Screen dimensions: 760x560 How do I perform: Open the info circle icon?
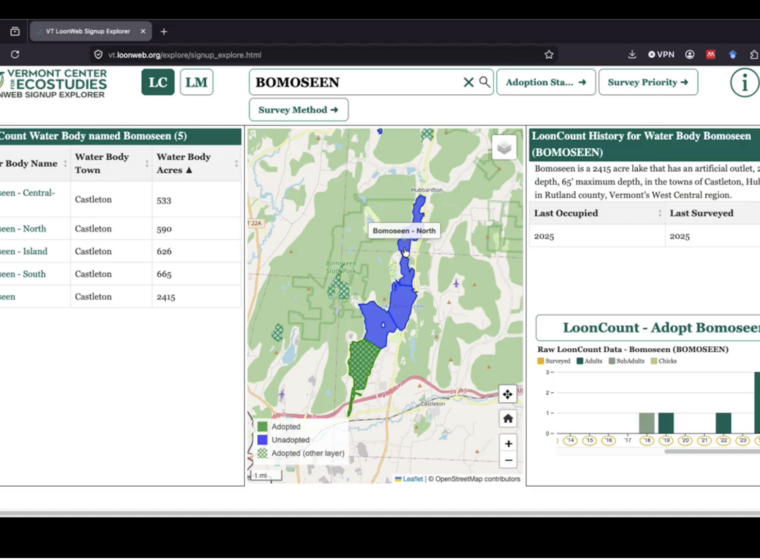(744, 82)
